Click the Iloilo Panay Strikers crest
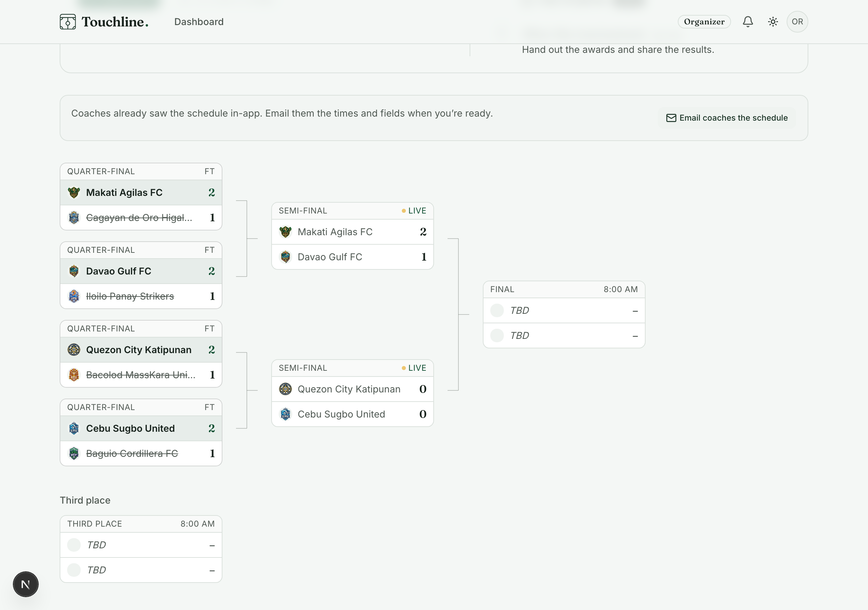The image size is (868, 610). pos(74,296)
